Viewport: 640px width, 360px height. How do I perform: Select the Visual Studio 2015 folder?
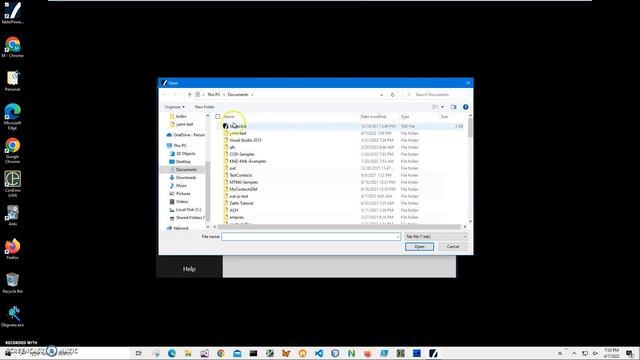point(245,140)
